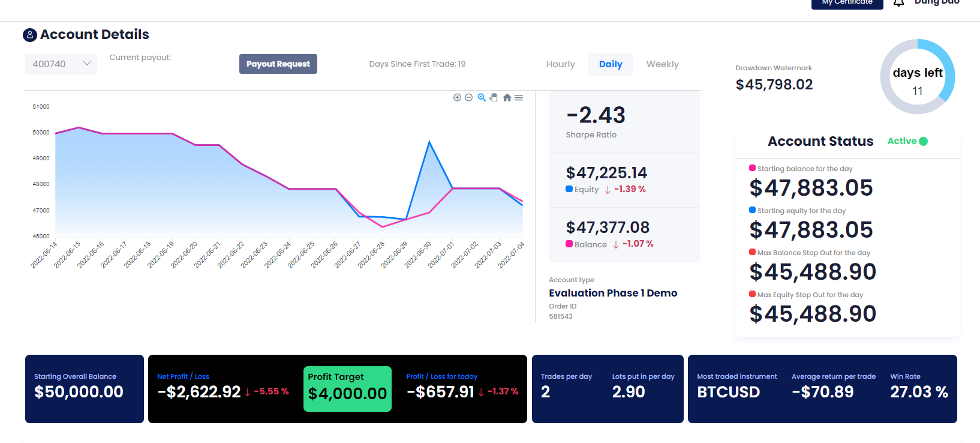This screenshot has height=443, width=980.
Task: Activate the chart panning hand tool
Action: click(494, 97)
